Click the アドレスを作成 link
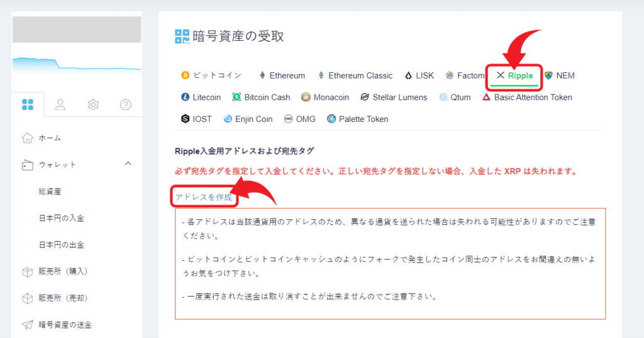 [x=204, y=197]
